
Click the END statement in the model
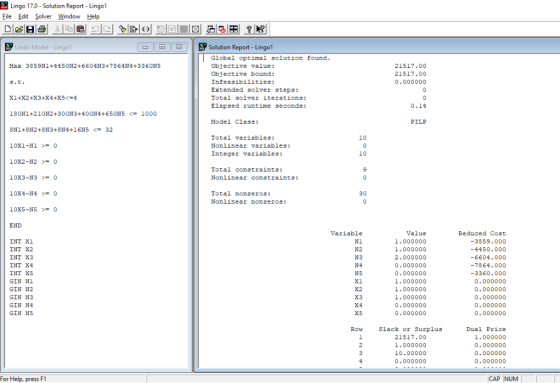15,225
